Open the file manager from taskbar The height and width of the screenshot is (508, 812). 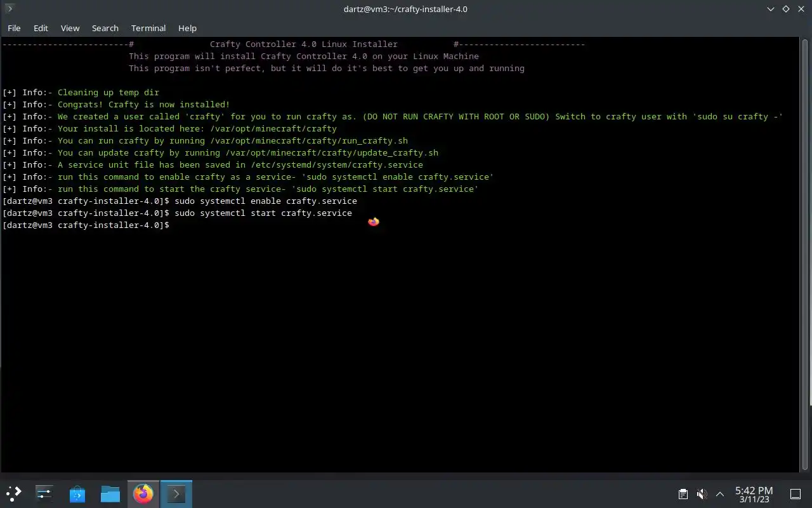tap(110, 493)
